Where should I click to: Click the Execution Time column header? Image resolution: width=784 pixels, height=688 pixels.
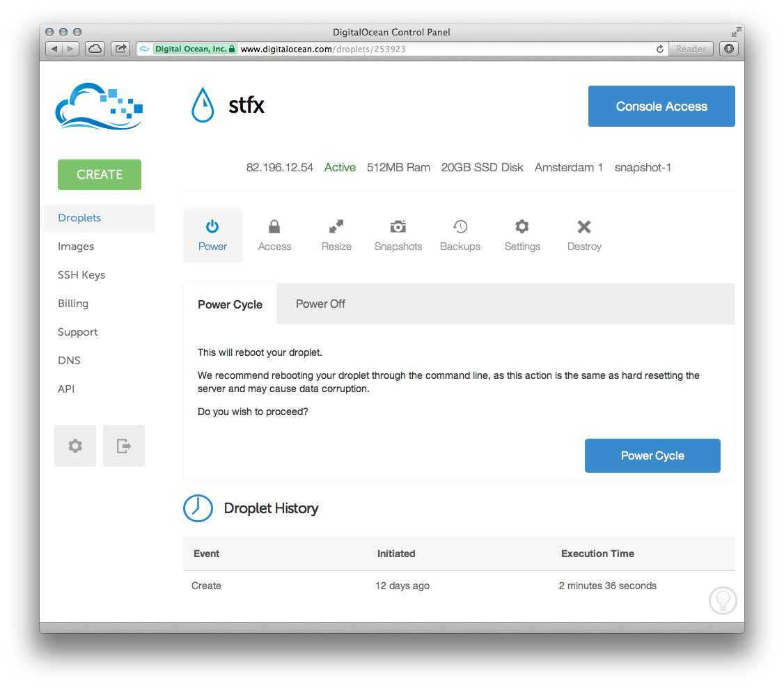point(597,554)
